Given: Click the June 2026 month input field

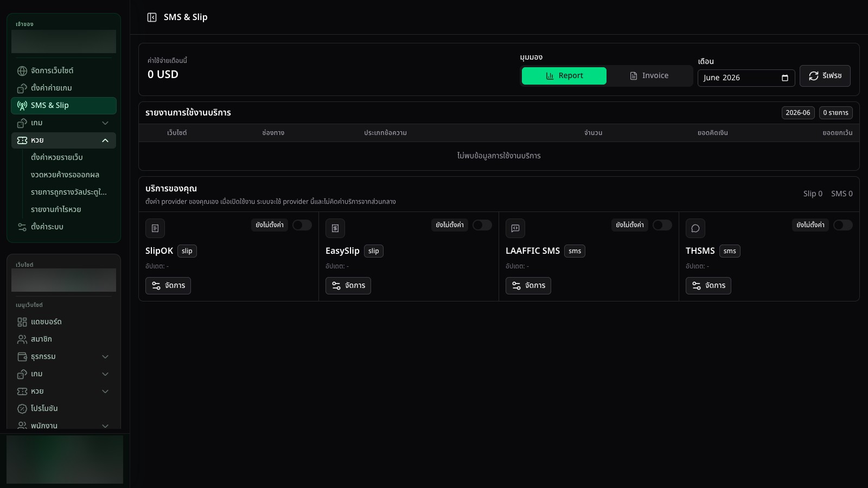Looking at the screenshot, I should click(746, 78).
